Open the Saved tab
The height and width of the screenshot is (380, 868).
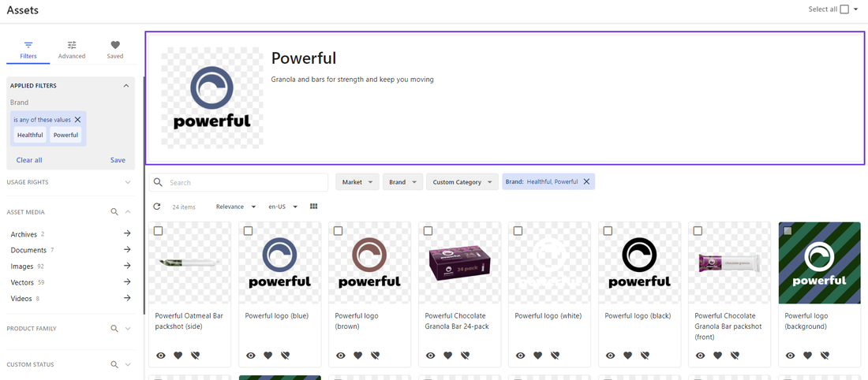114,50
